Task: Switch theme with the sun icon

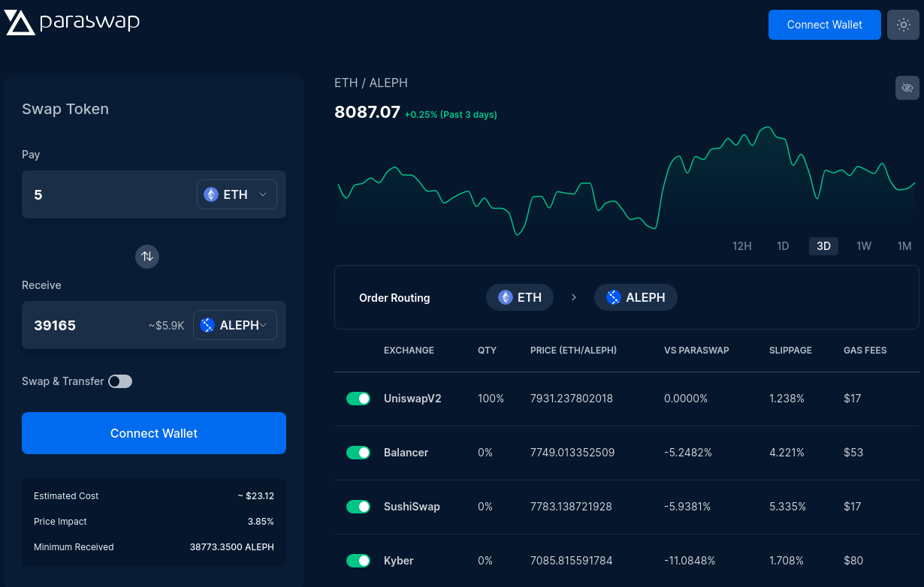Action: (904, 25)
